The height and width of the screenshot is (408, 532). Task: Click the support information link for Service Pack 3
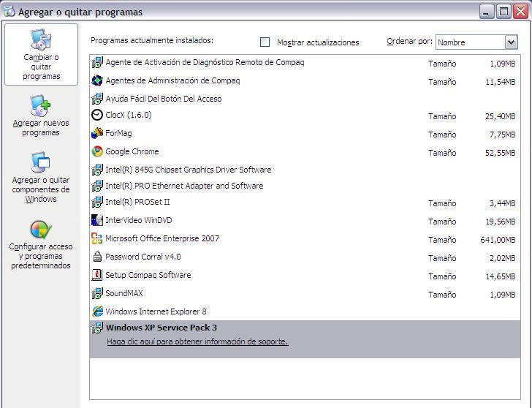(x=197, y=341)
